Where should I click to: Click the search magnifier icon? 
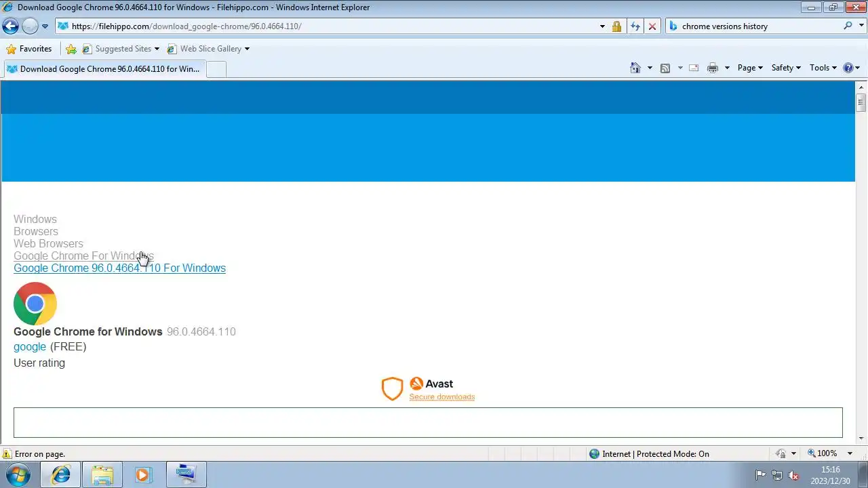[848, 26]
